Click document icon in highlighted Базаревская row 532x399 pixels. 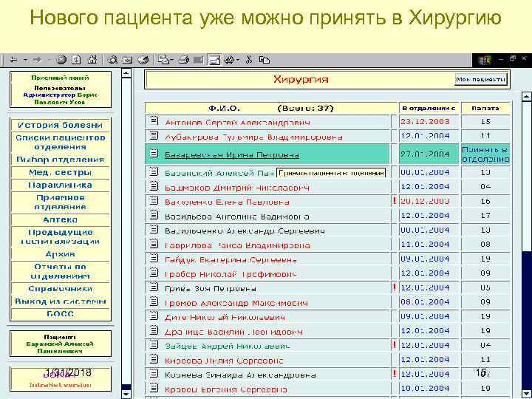(x=154, y=154)
